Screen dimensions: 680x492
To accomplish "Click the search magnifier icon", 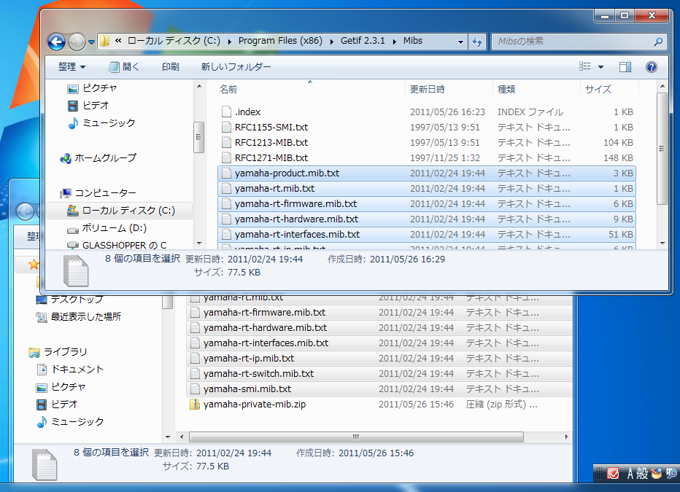I will 658,42.
